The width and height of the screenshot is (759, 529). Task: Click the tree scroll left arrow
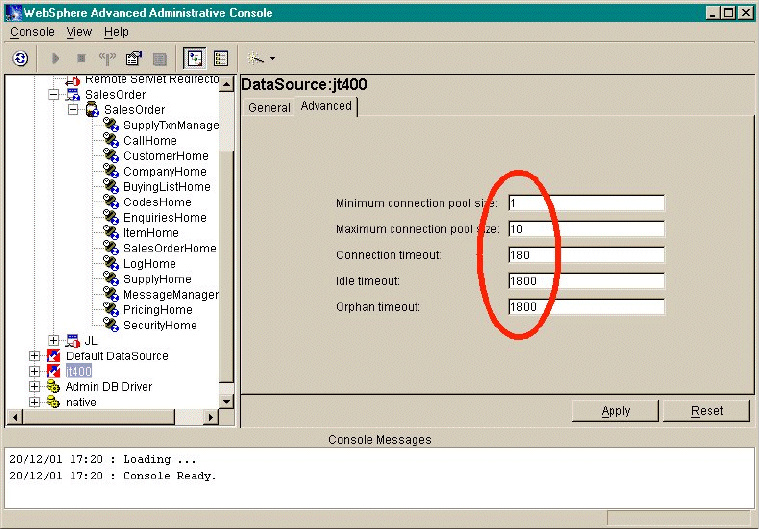click(x=15, y=417)
